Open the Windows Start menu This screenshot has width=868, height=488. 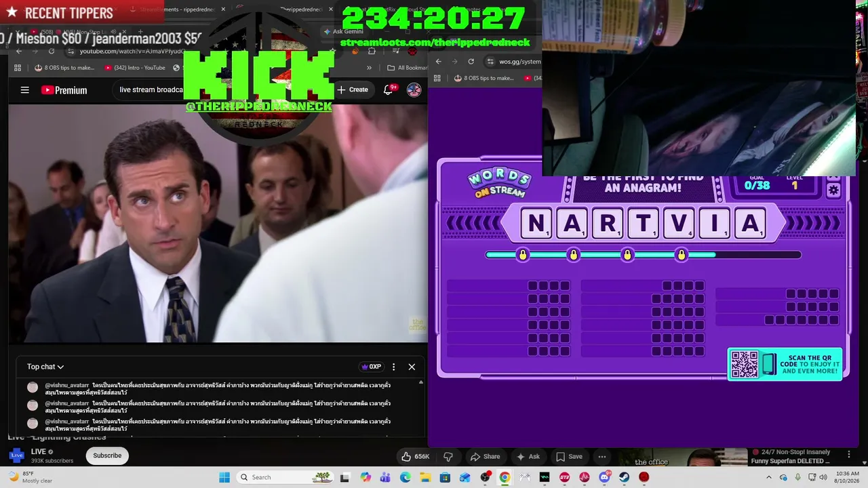coord(224,477)
